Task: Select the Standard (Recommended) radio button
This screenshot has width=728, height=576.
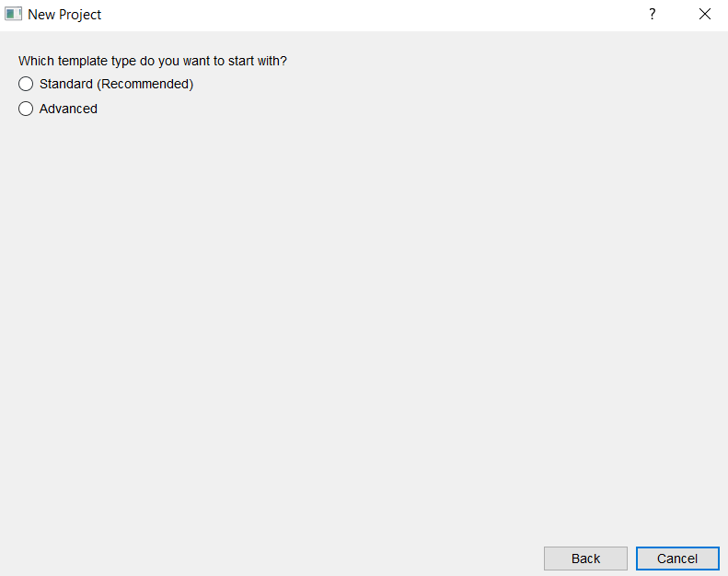Action: tap(26, 85)
